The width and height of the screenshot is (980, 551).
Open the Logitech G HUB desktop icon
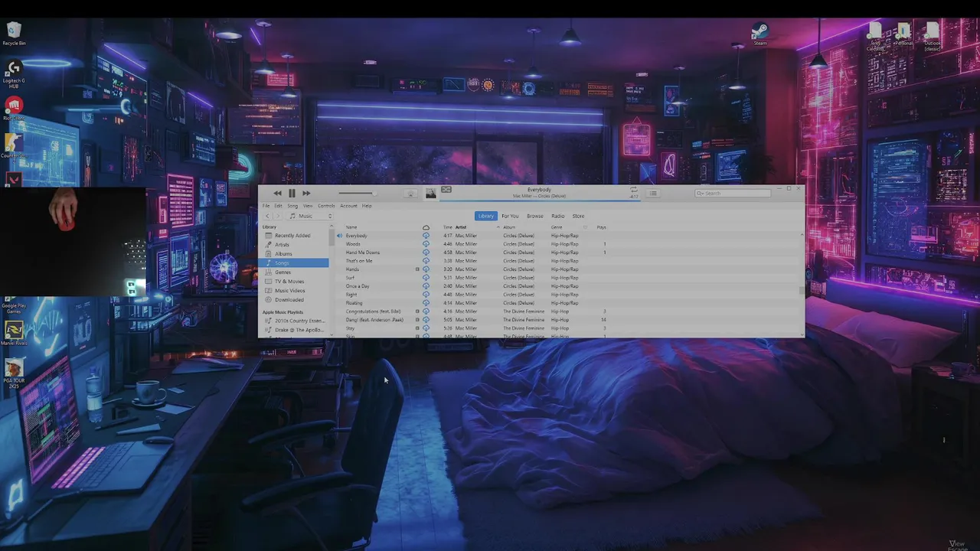[x=14, y=74]
